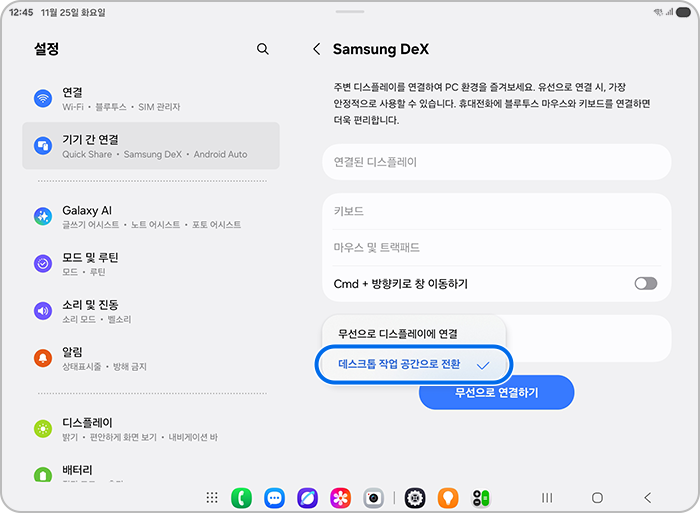Select 무선으로 디스플레이에 연결 option
700x513 pixels.
414,334
